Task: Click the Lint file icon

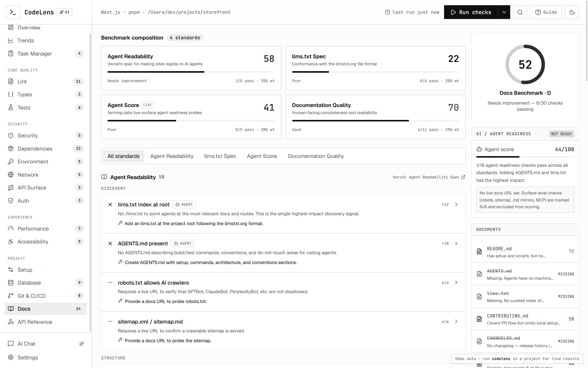Action: tap(11, 81)
